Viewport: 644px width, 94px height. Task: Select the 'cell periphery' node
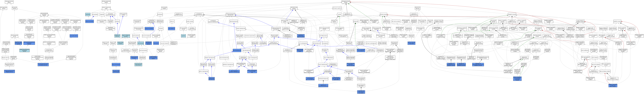pyautogui.click(x=95, y=15)
